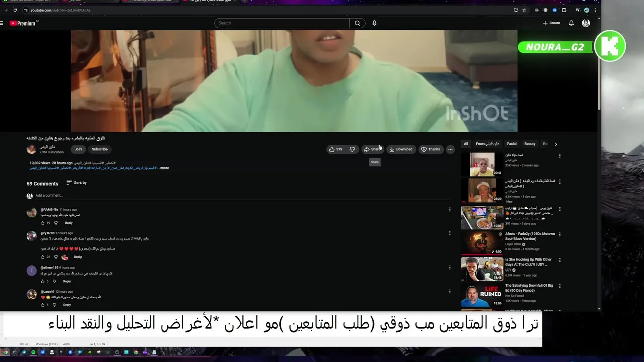Like the @ry.8788 comment

(x=43, y=257)
